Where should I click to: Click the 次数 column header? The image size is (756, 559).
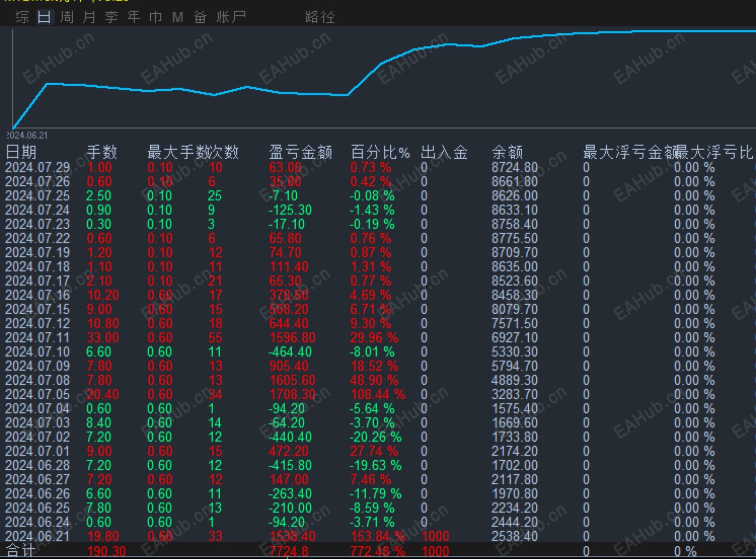point(223,152)
